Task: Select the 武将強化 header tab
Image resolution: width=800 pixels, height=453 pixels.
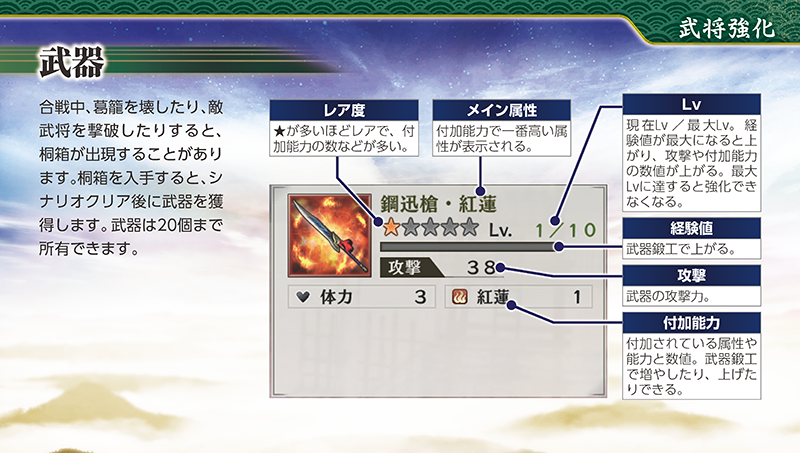Action: coord(727,29)
